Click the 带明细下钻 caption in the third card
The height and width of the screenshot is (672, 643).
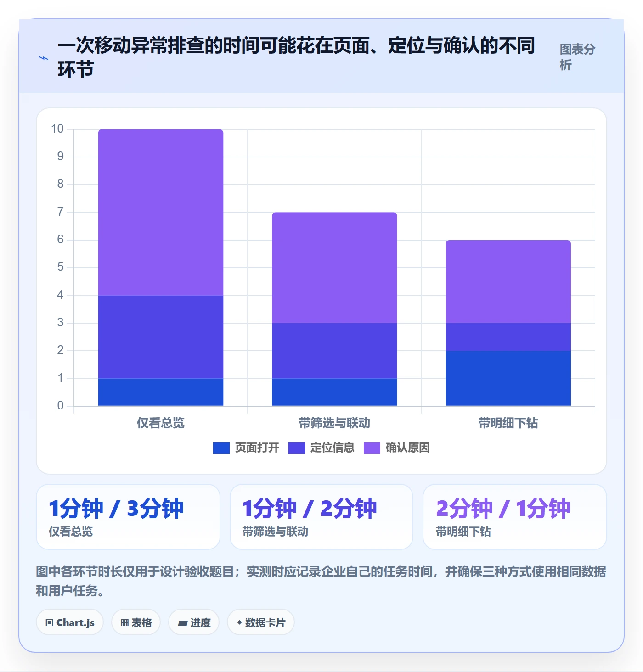click(463, 532)
